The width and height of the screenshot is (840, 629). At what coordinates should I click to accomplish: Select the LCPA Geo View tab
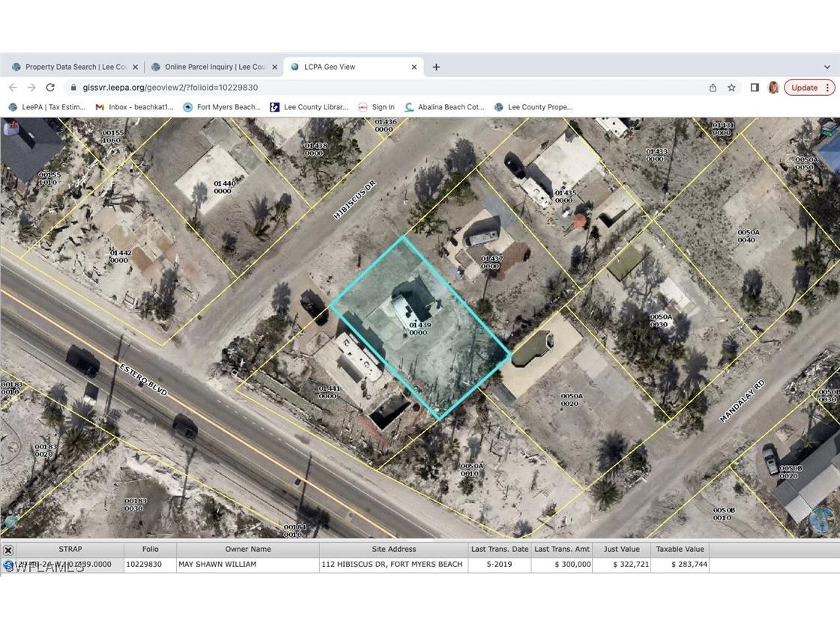click(x=354, y=67)
